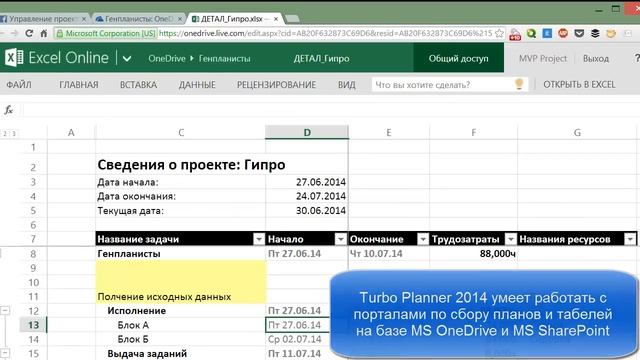Open the ВИД ribbon tab
This screenshot has height=360, width=640.
[347, 84]
